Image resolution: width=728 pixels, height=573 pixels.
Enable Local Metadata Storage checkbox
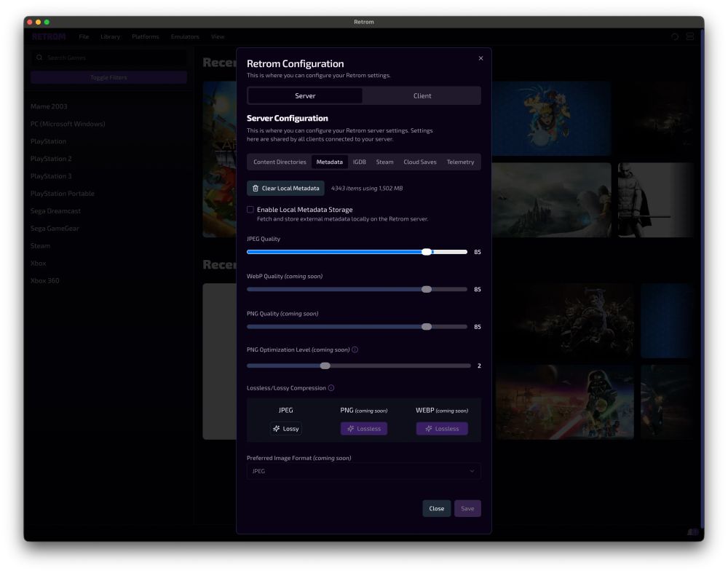pyautogui.click(x=250, y=210)
